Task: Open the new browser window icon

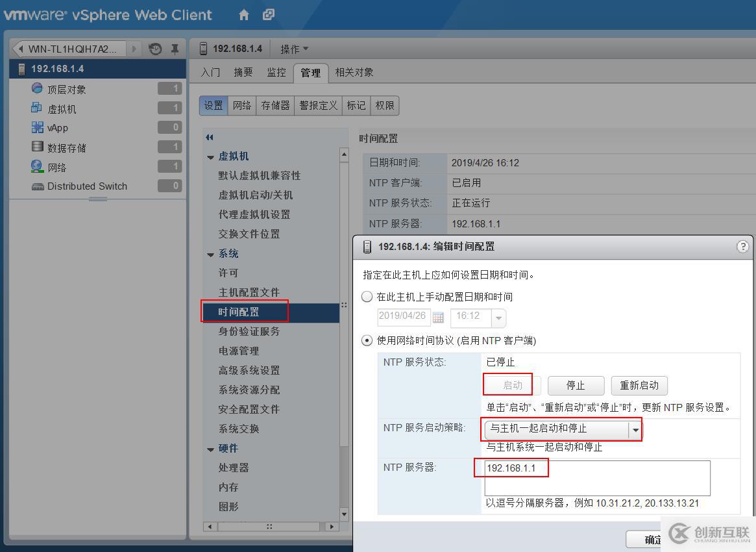Action: [268, 14]
